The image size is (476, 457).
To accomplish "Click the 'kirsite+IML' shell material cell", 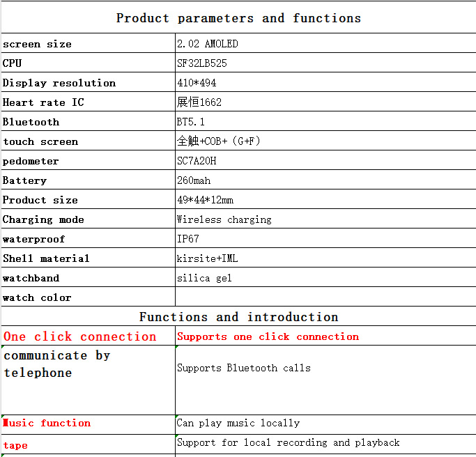I will tap(325, 258).
